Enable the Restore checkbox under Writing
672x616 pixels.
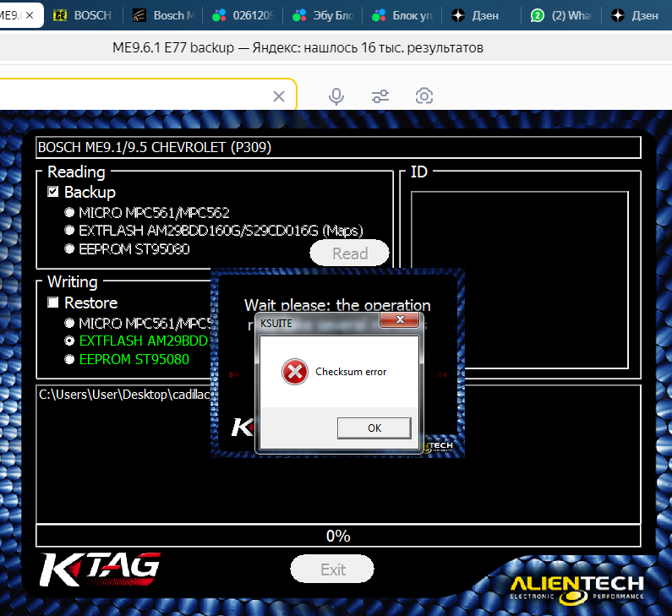click(53, 303)
